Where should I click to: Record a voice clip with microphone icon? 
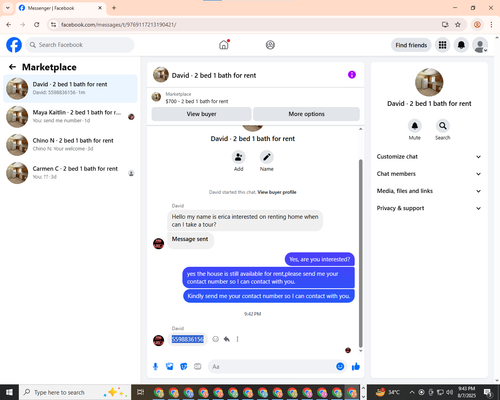coord(155,367)
